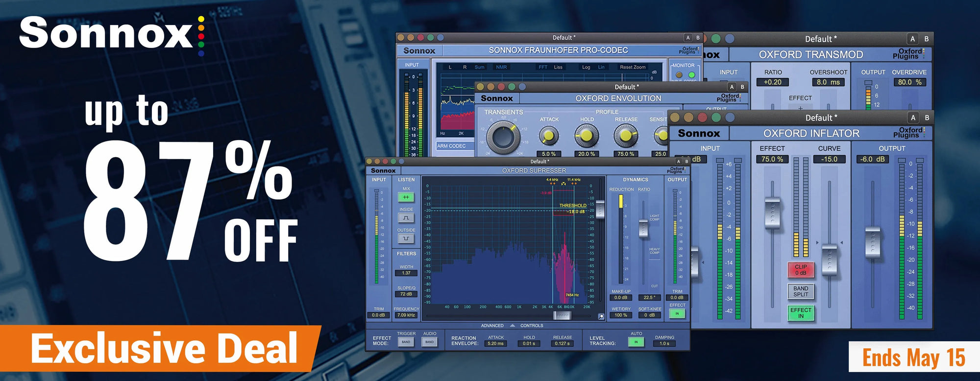Click the ATTACK knob in Envolution

[549, 136]
